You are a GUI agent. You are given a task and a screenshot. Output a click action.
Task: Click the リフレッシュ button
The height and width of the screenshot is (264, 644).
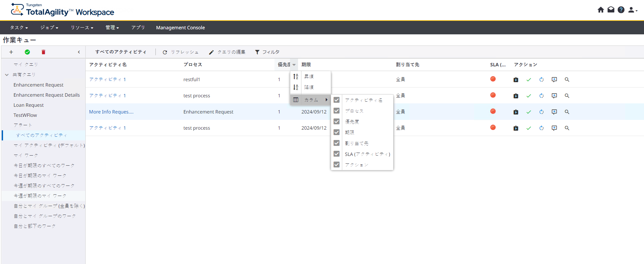pos(181,52)
